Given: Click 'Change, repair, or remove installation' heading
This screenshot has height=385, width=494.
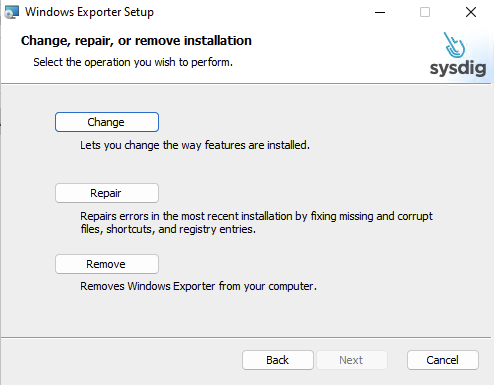Looking at the screenshot, I should [x=136, y=41].
